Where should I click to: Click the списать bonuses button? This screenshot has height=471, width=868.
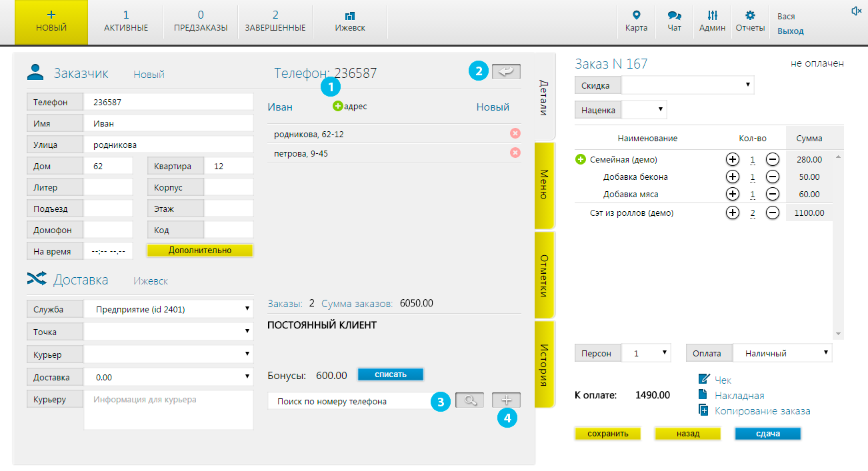pyautogui.click(x=391, y=374)
